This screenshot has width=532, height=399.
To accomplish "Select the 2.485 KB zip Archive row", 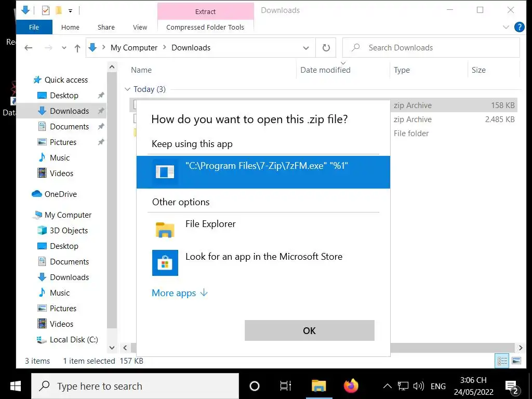I will click(x=324, y=119).
